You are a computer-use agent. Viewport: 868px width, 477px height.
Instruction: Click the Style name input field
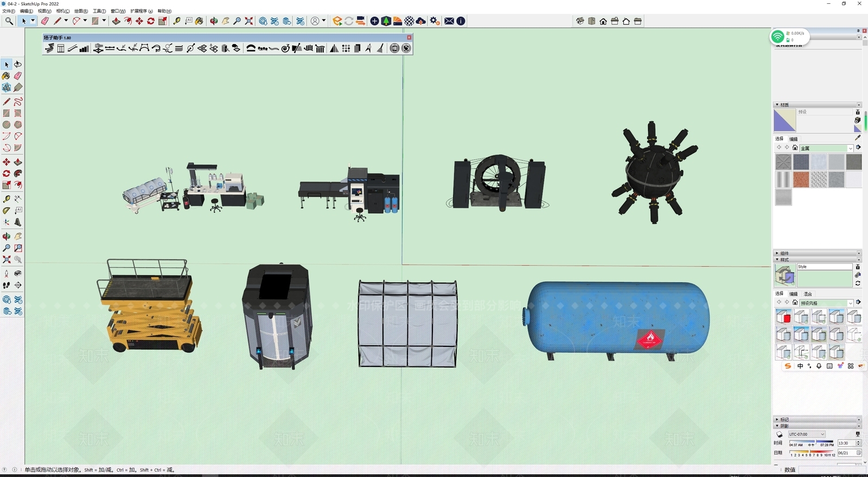pyautogui.click(x=824, y=267)
